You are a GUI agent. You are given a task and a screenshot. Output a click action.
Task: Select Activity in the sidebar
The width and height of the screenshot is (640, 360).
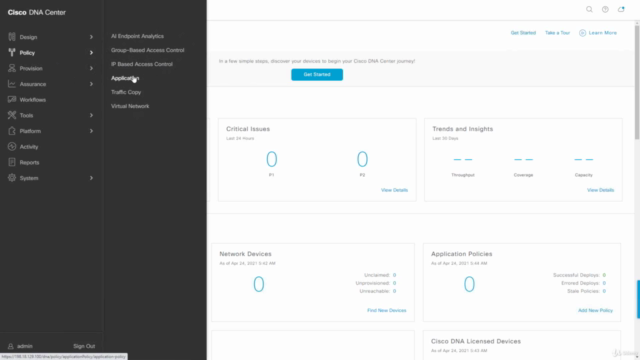click(x=29, y=147)
